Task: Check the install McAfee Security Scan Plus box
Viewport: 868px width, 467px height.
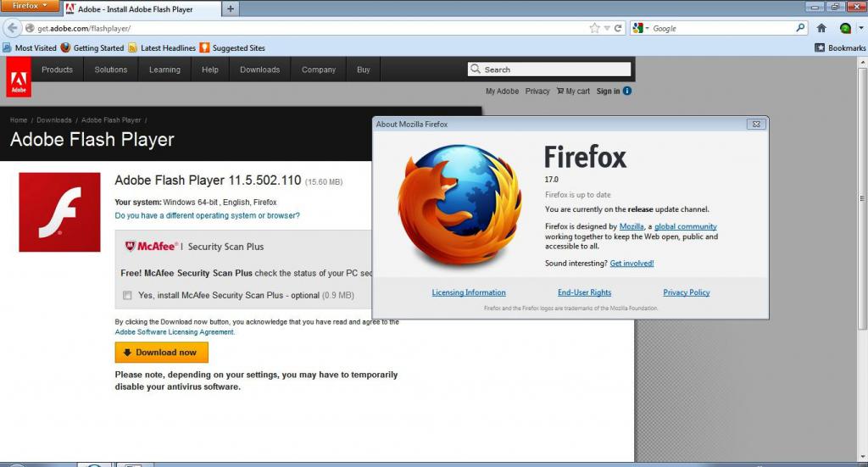Action: point(127,296)
